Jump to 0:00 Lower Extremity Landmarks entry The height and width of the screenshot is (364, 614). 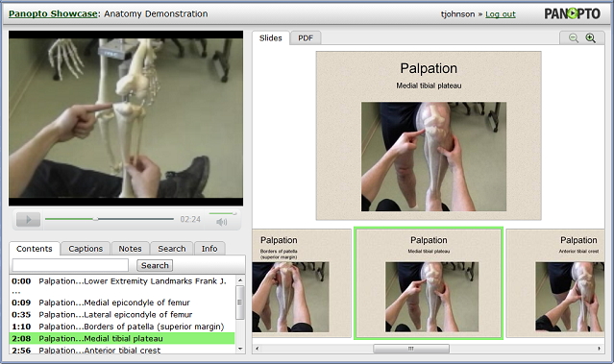122,285
